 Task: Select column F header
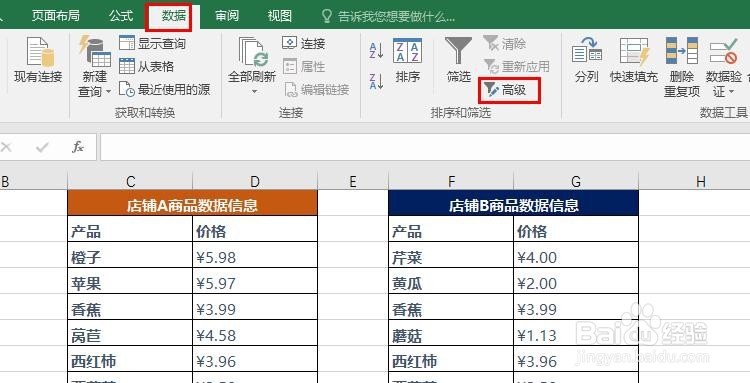click(451, 181)
